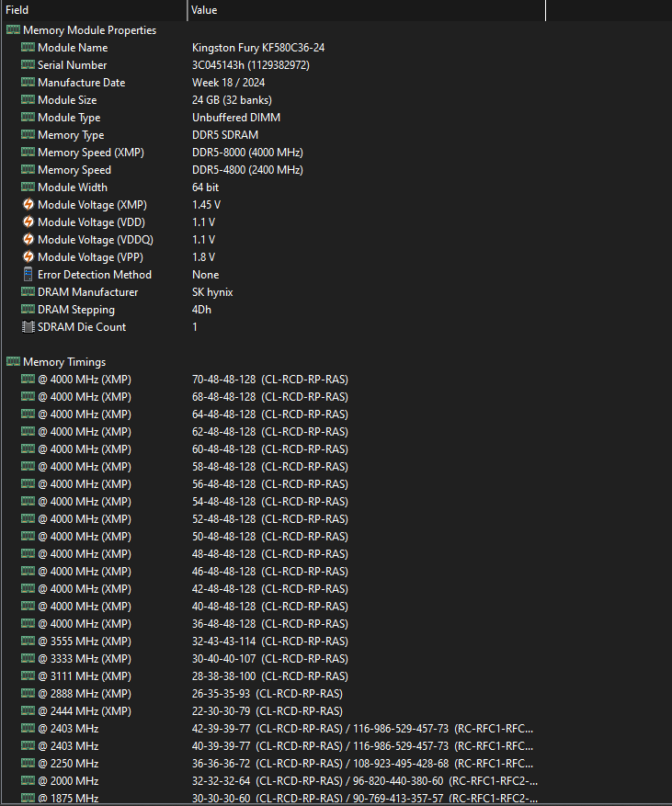Click the Module Voltage (VDD) lightning icon
The height and width of the screenshot is (806, 672).
point(28,222)
